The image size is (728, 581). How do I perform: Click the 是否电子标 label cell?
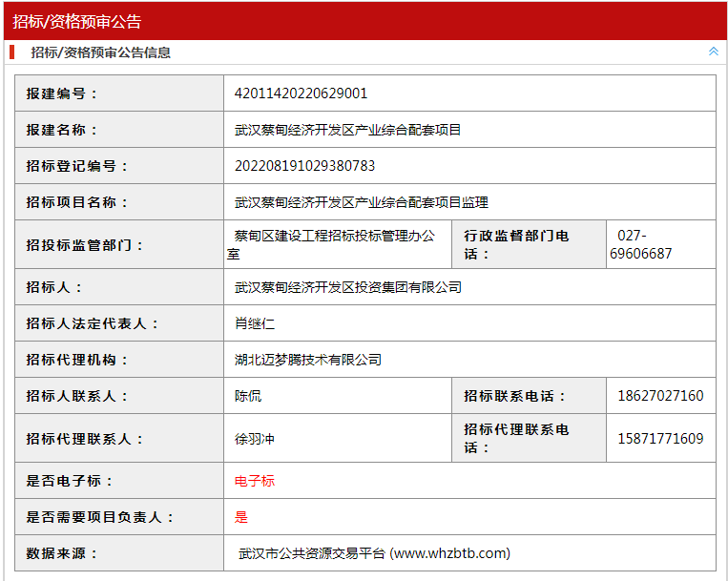(x=119, y=480)
